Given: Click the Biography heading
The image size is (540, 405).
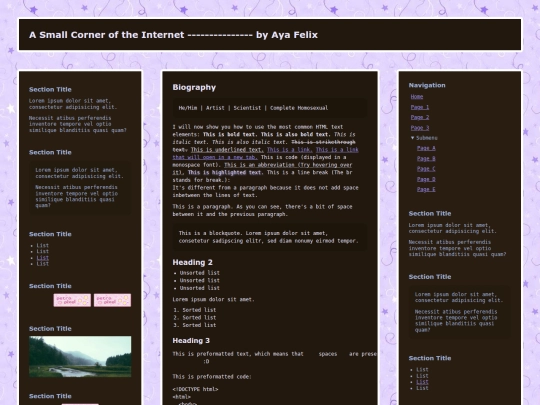Looking at the screenshot, I should (194, 87).
